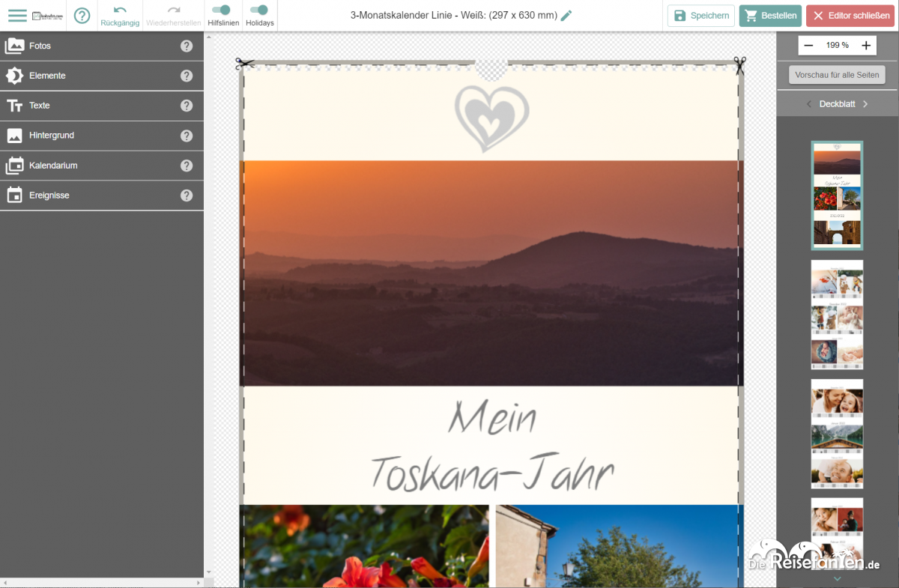Edit calendar title with pencil icon
This screenshot has width=899, height=588.
point(566,16)
